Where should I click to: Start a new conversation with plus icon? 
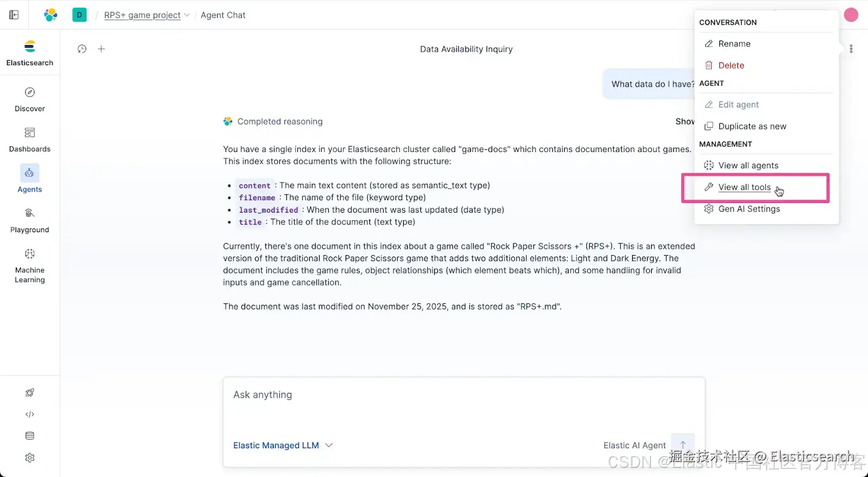(101, 49)
